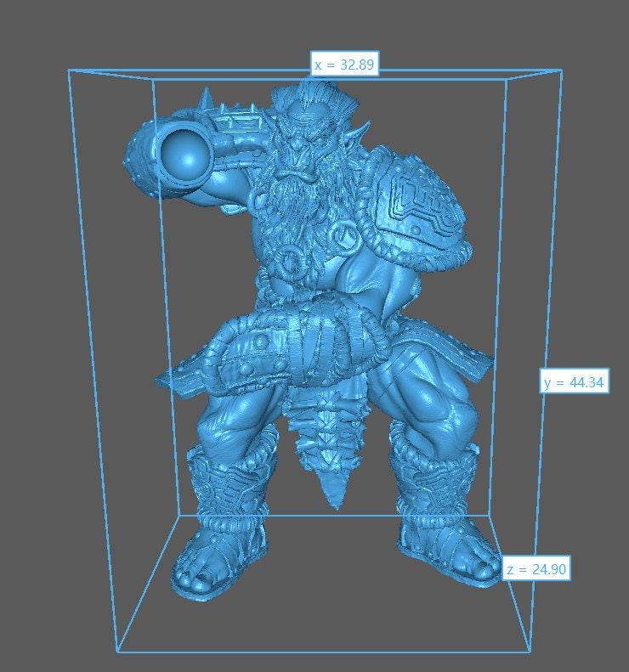629x672 pixels.
Task: Pick the model's mohawk hair crest
Action: pos(325,96)
